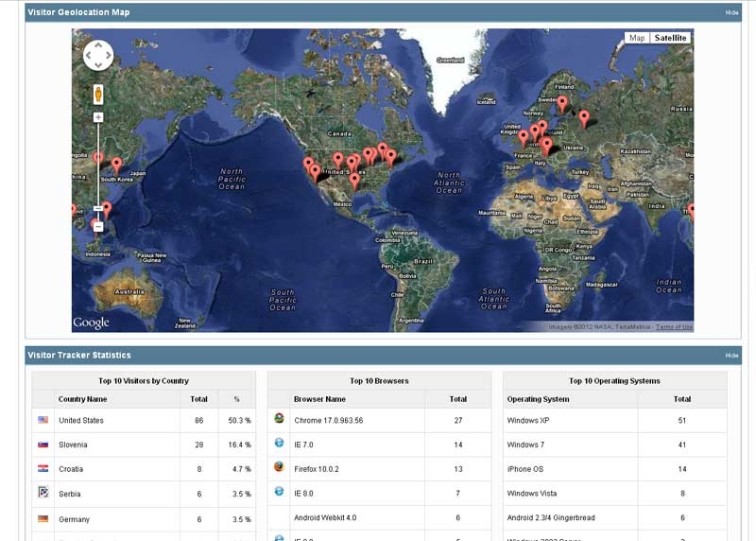This screenshot has width=756, height=541.
Task: Select the United States country row
Action: tap(144, 420)
